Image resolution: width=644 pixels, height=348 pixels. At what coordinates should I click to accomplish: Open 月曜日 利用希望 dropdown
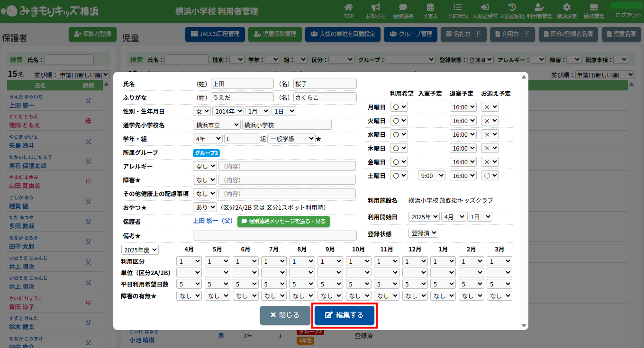click(x=399, y=107)
